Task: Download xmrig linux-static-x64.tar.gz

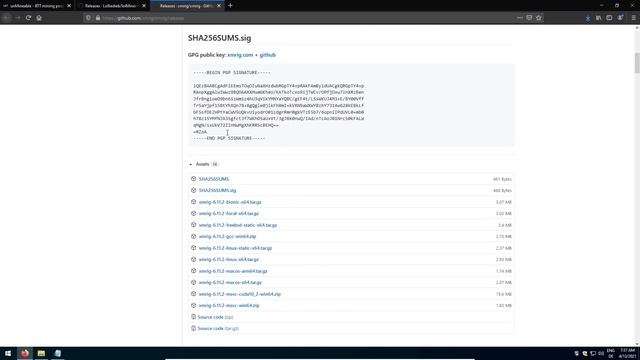Action: pos(235,248)
